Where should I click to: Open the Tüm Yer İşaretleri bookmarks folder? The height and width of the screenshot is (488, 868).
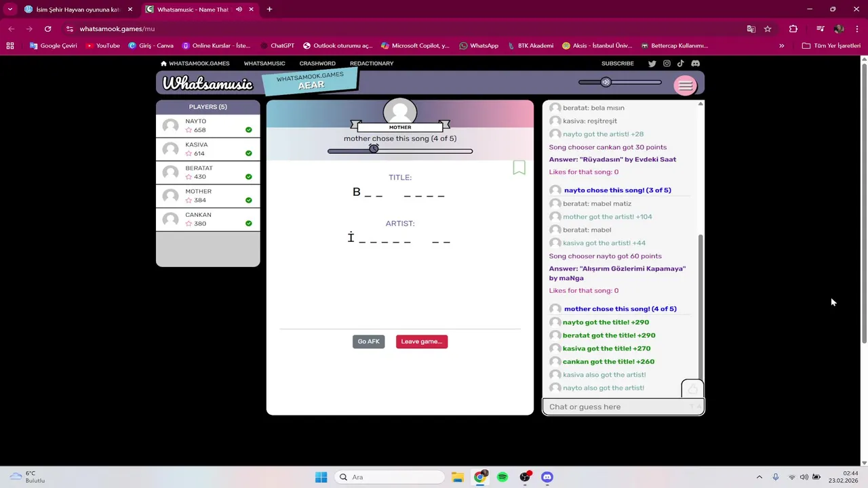[831, 46]
